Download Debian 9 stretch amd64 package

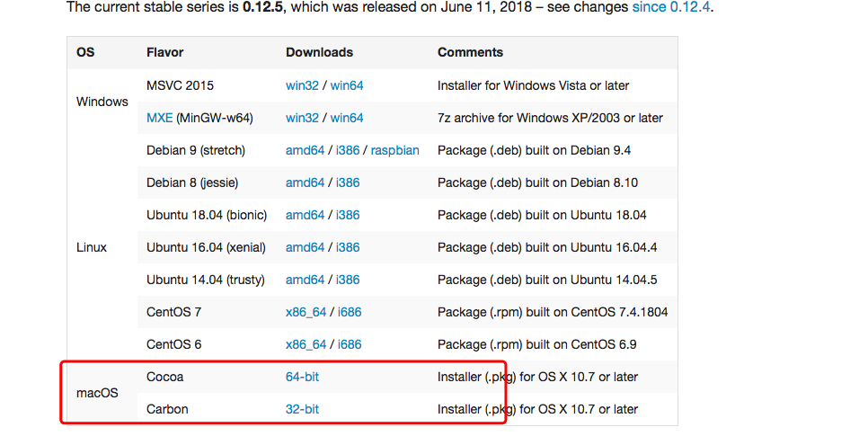(x=305, y=151)
